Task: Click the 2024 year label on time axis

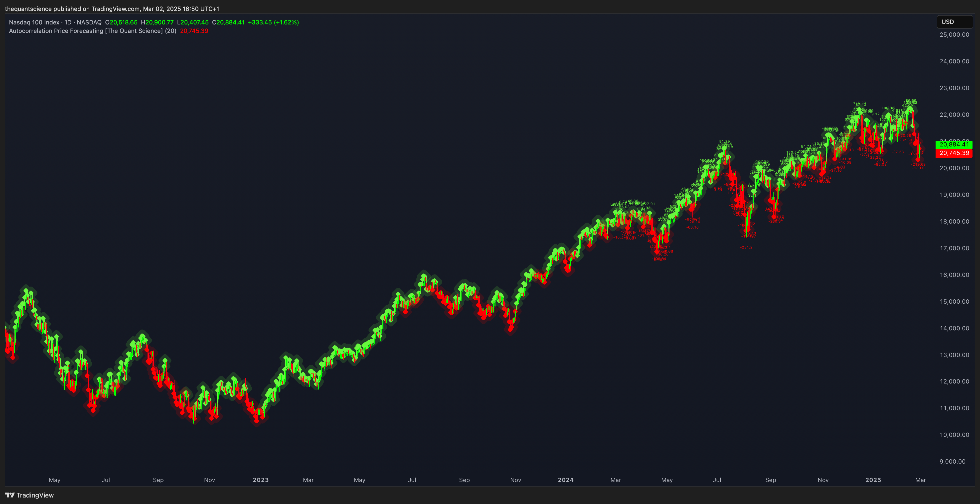Action: (x=566, y=480)
